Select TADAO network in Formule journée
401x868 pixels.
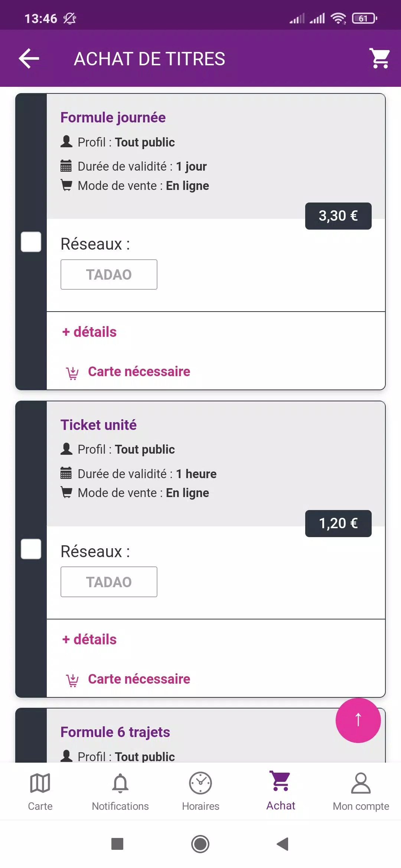click(x=109, y=274)
